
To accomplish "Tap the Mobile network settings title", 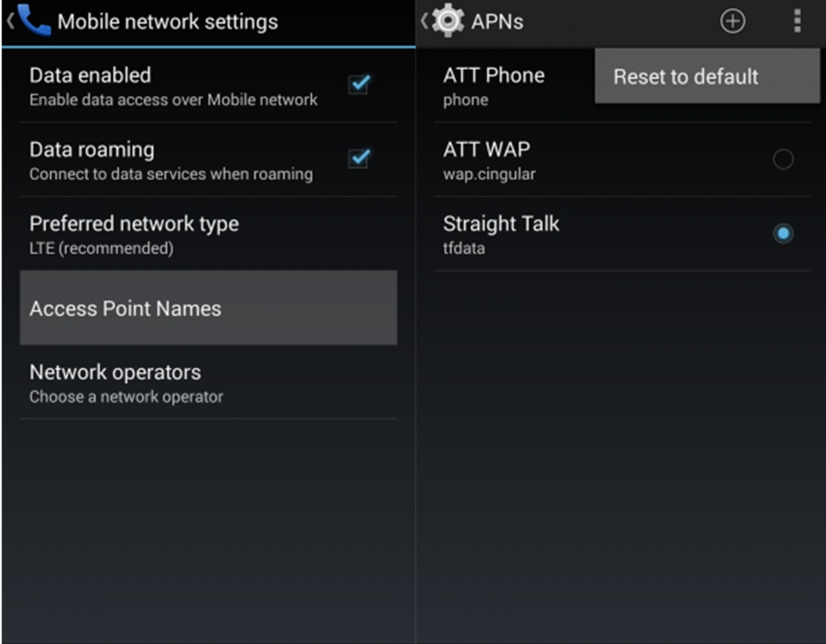I will (x=167, y=21).
